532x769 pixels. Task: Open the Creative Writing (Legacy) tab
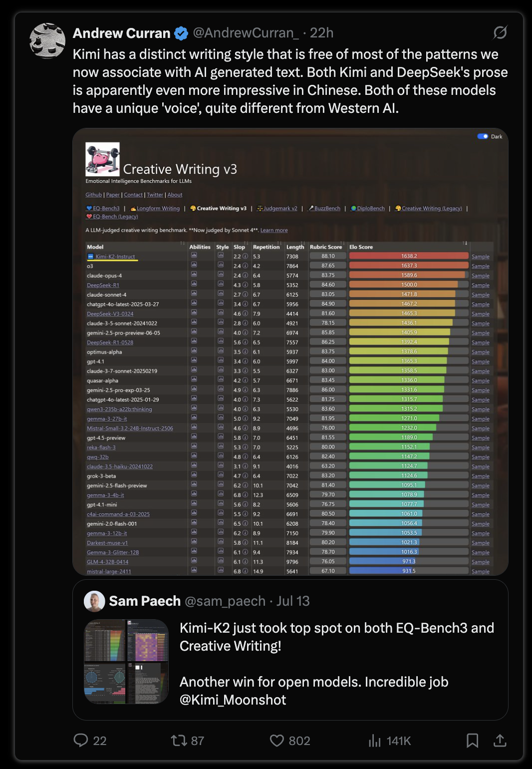click(428, 208)
